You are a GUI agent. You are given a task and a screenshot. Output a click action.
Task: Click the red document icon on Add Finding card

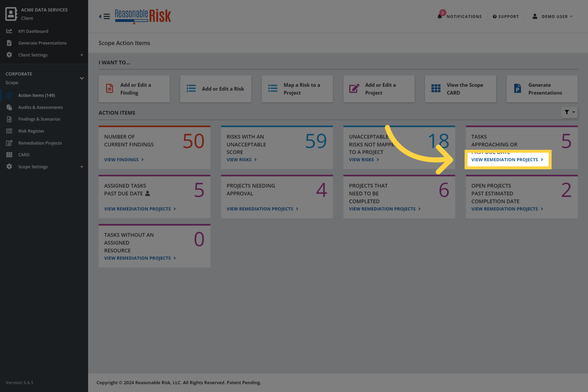pos(109,88)
